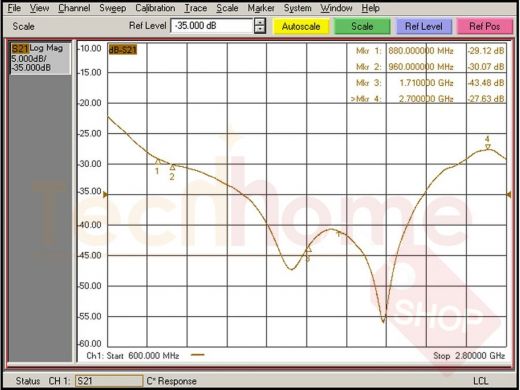Viewport: 520px width, 390px height.
Task: Open the Sweep menu
Action: point(113,8)
